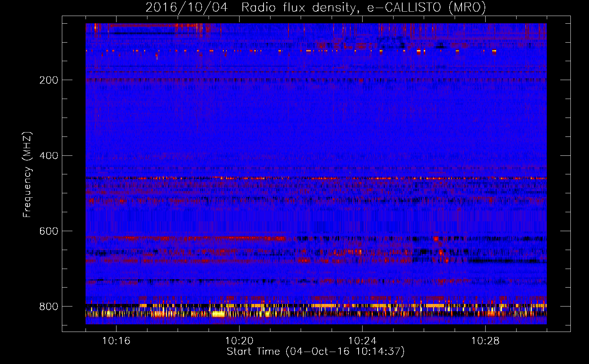
Task: Click the 10:16 time tick label
Action: [116, 341]
